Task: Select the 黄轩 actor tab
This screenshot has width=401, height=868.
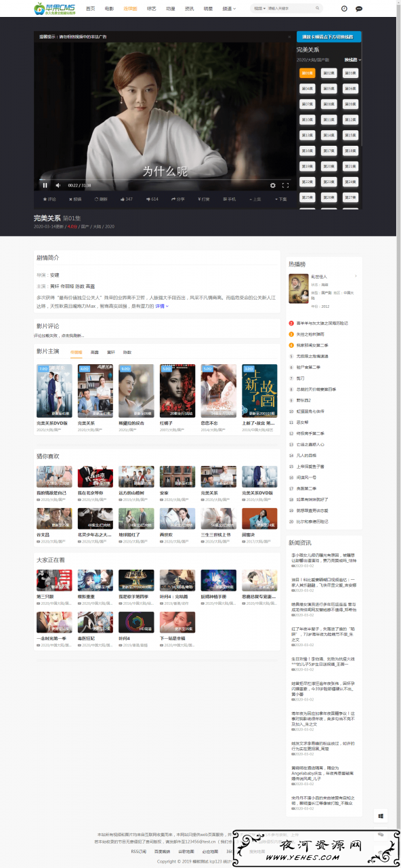Action: [111, 353]
